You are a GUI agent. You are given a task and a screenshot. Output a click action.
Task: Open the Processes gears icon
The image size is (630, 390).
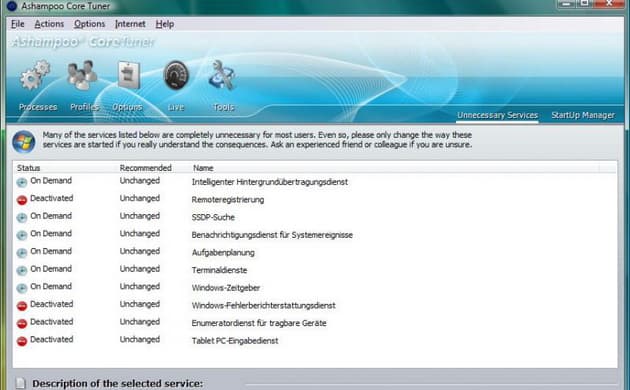coord(35,75)
